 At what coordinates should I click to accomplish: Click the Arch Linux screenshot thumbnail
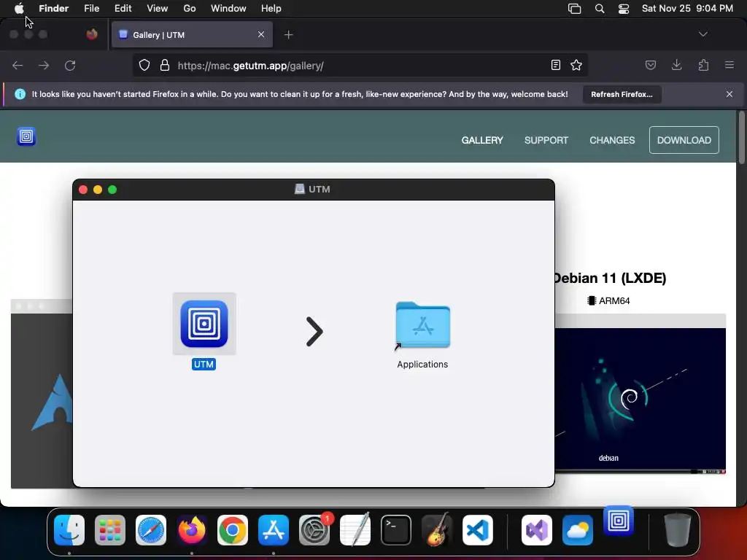(x=42, y=394)
